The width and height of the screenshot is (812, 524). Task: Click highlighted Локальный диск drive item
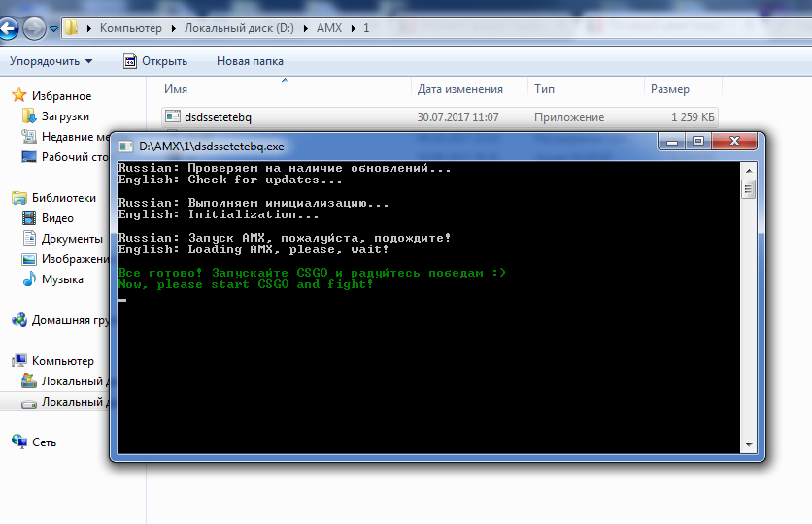(55, 402)
